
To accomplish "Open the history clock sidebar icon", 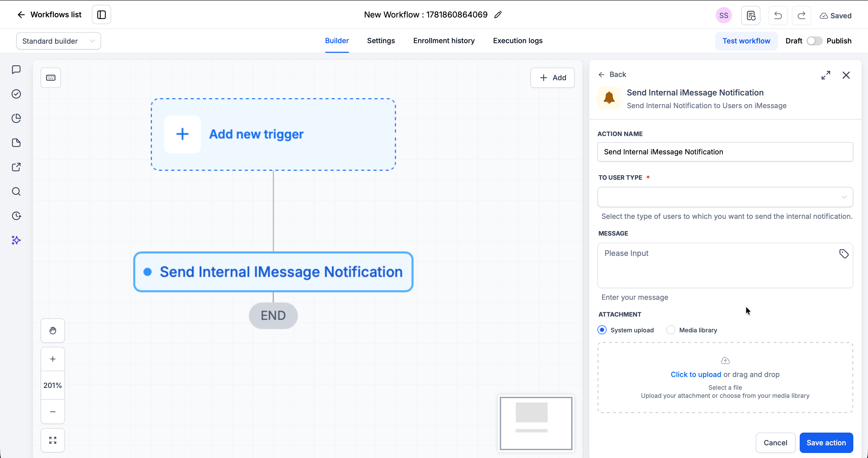I will [x=16, y=216].
